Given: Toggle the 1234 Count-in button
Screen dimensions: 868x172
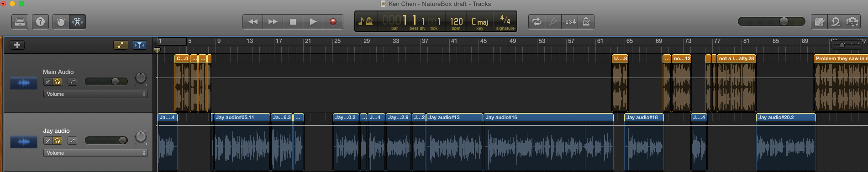Looking at the screenshot, I should 569,21.
